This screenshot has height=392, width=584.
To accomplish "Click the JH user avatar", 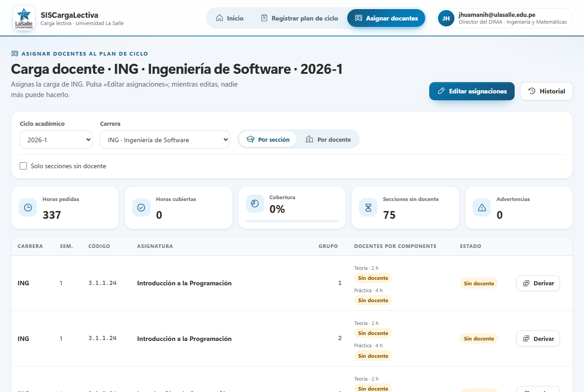I will pyautogui.click(x=446, y=18).
